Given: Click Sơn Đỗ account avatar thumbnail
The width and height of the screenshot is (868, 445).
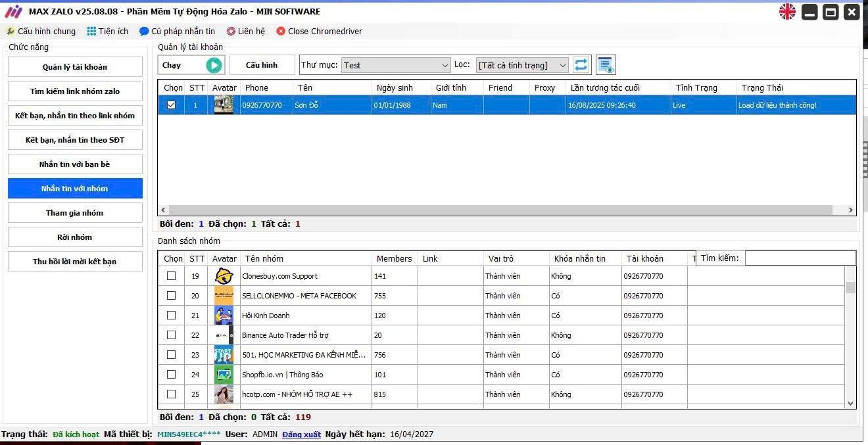Looking at the screenshot, I should [x=224, y=105].
